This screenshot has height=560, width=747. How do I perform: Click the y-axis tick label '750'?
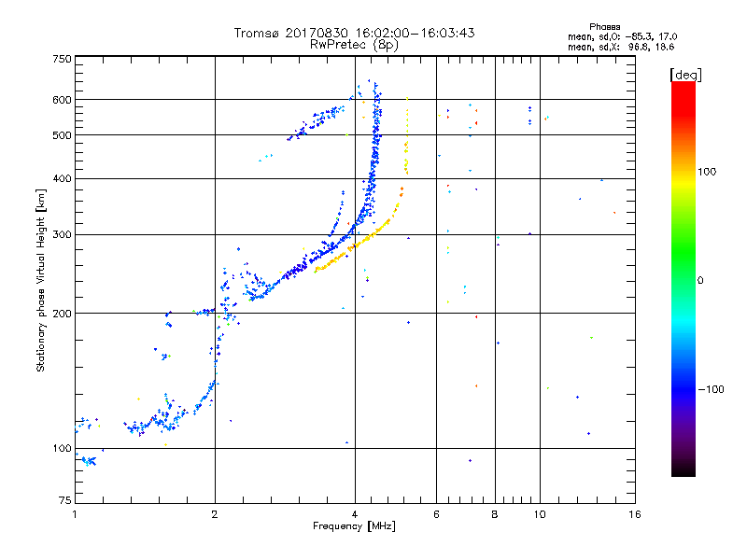[62, 59]
